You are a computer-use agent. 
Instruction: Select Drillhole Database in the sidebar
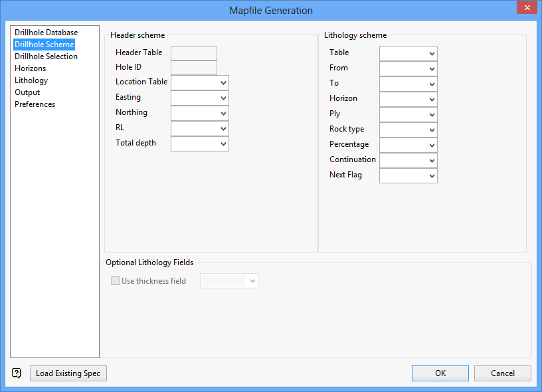coord(46,33)
